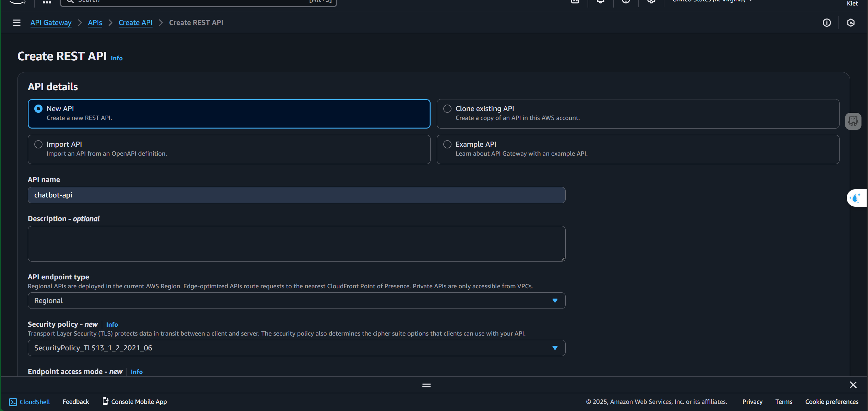Click the Description optional text area
This screenshot has width=868, height=411.
(296, 244)
